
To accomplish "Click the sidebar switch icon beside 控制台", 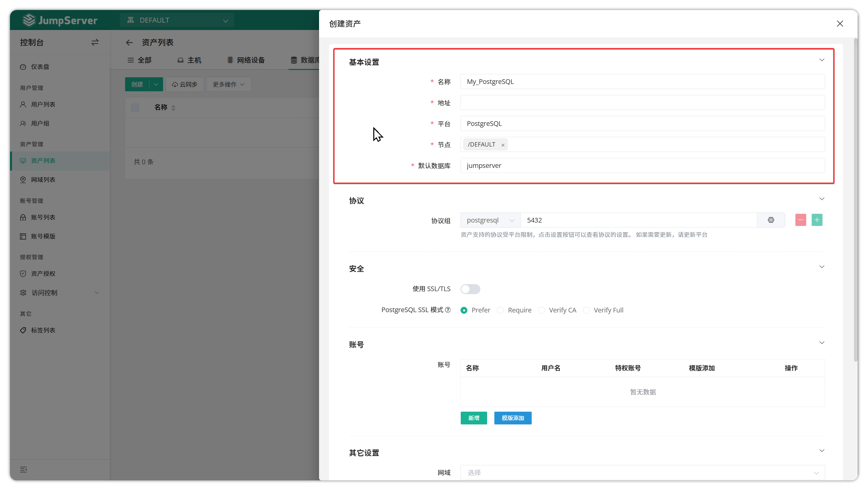I will (95, 42).
